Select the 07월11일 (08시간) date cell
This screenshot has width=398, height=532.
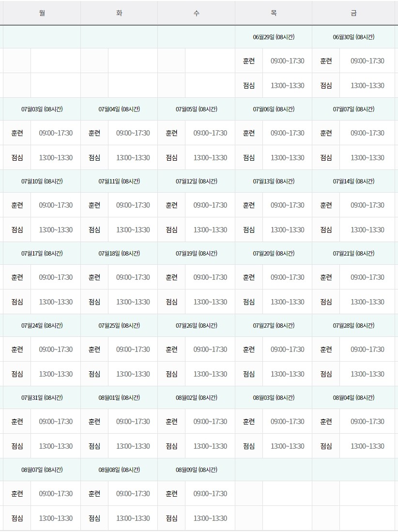point(119,181)
